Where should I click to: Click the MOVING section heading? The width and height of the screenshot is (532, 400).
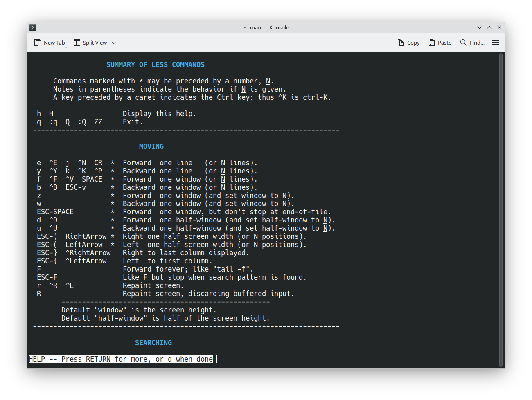(151, 146)
